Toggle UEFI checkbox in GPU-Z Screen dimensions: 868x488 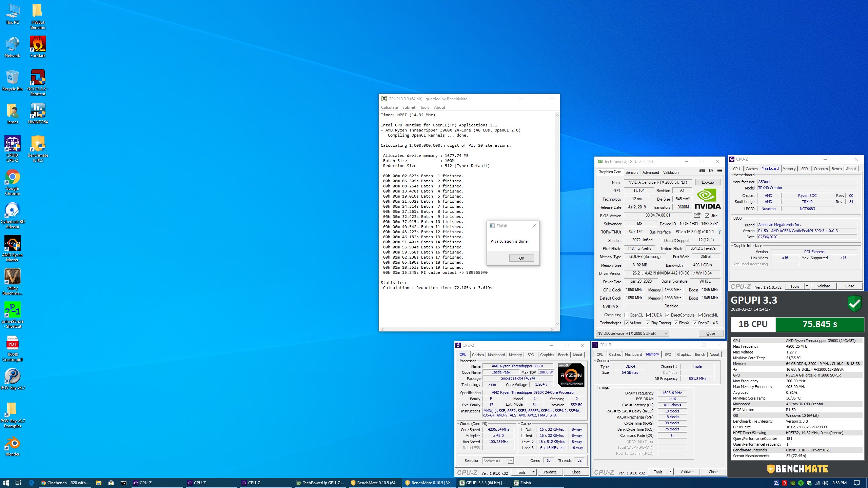[x=707, y=216]
